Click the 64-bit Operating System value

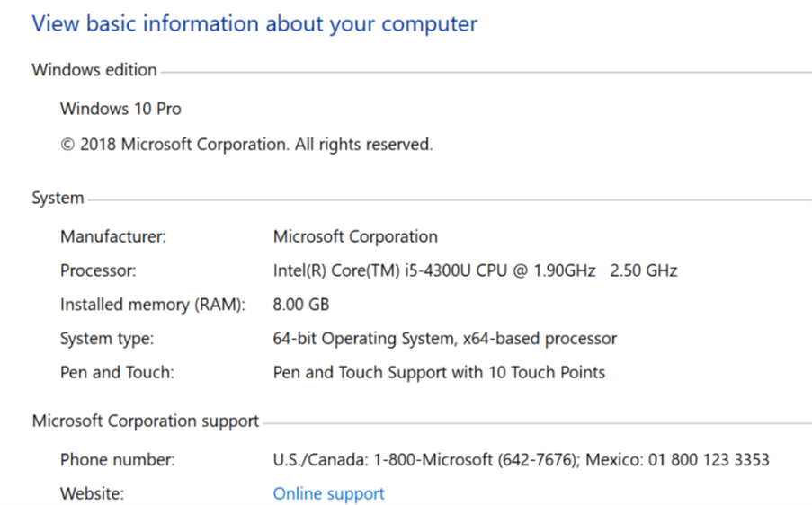[x=445, y=339]
